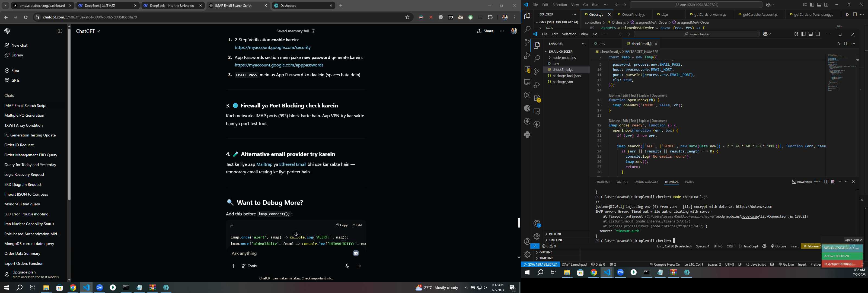Click ChatGPT chat list scrollbar thumb
Screen dimensions: 868x293
click(x=69, y=114)
